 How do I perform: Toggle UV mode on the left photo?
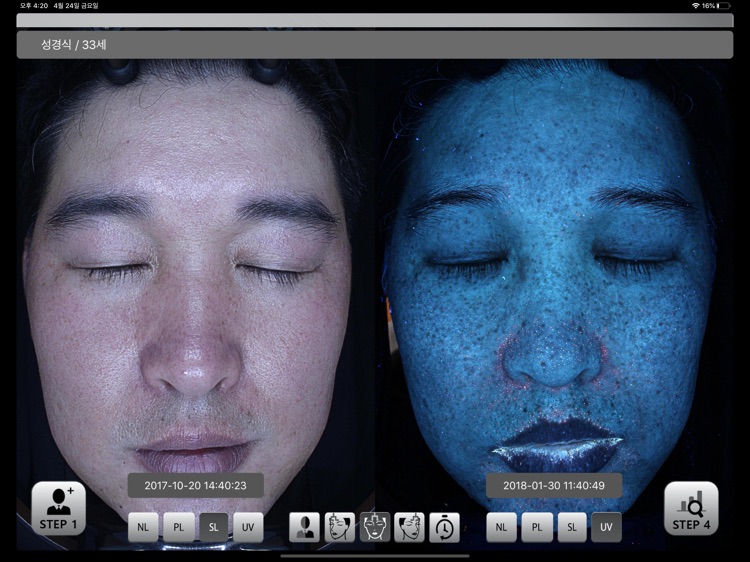248,527
